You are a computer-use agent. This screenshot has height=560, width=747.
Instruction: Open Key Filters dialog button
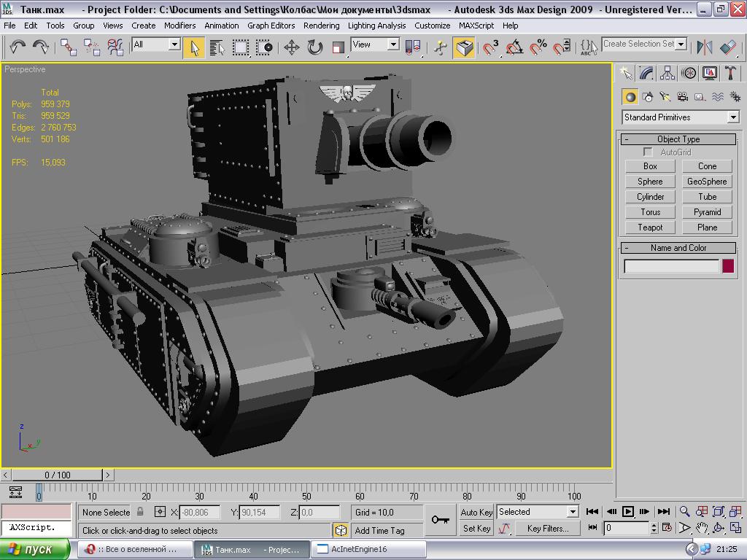(x=547, y=529)
